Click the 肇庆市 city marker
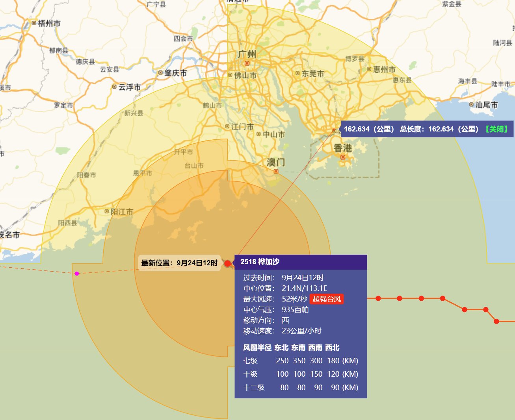 point(160,73)
